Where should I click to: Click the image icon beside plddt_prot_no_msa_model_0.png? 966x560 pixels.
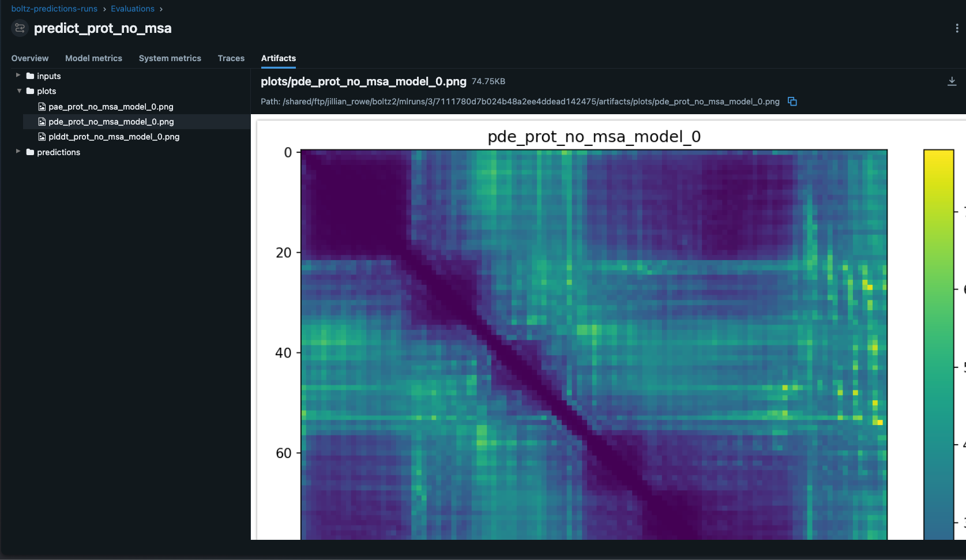click(x=42, y=137)
